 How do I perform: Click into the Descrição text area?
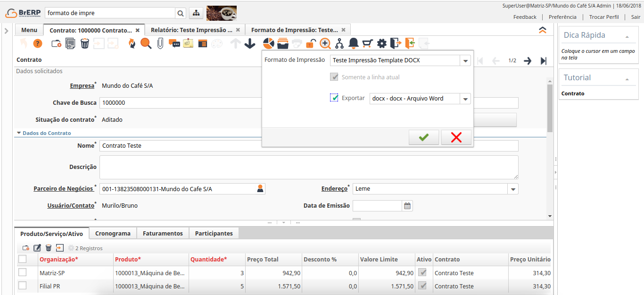[309, 167]
